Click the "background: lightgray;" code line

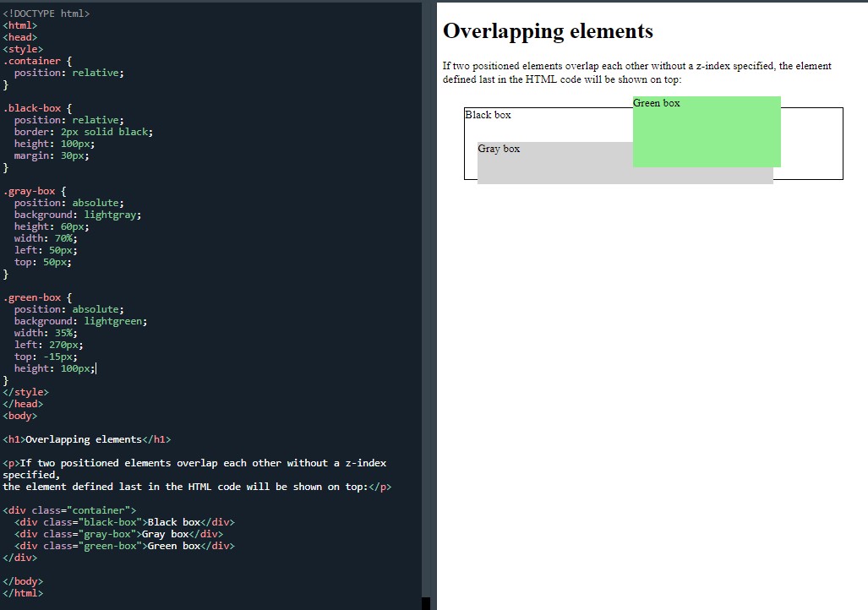pos(77,215)
